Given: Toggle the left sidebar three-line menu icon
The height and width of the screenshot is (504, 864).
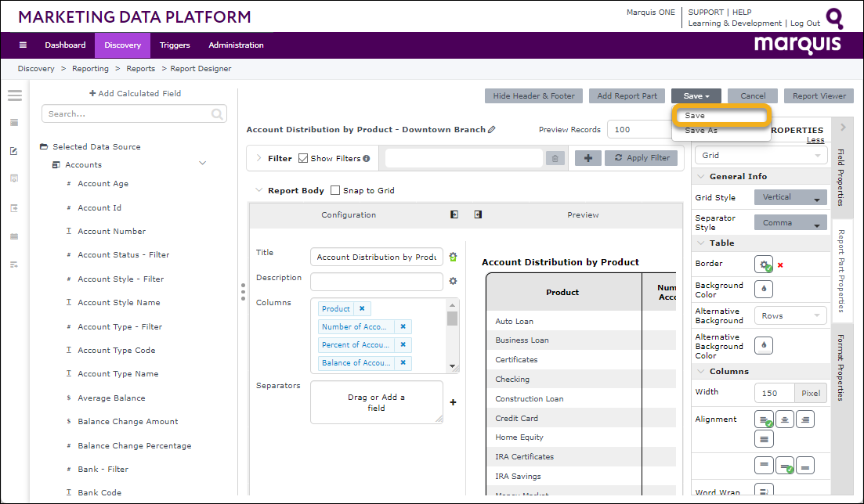Looking at the screenshot, I should (15, 95).
